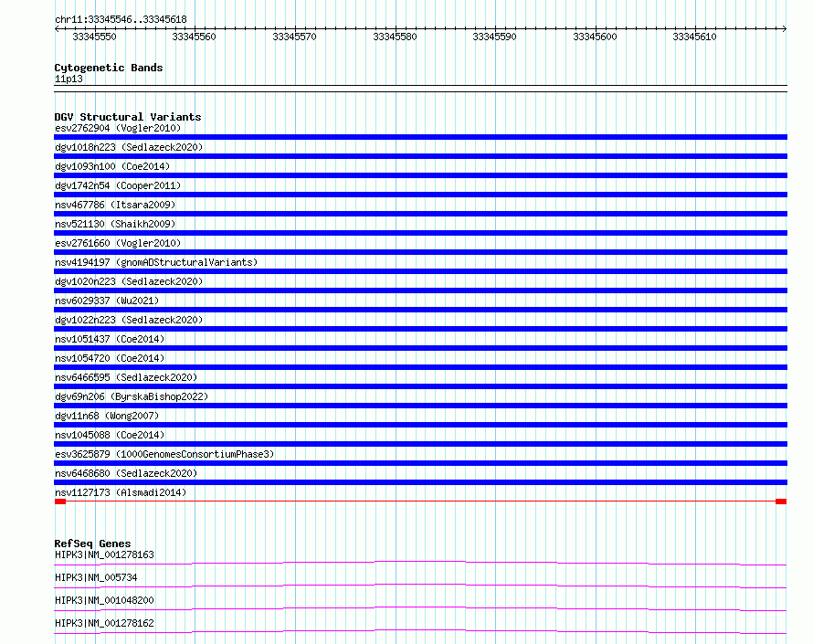Click the 11p13 band label

click(x=69, y=79)
